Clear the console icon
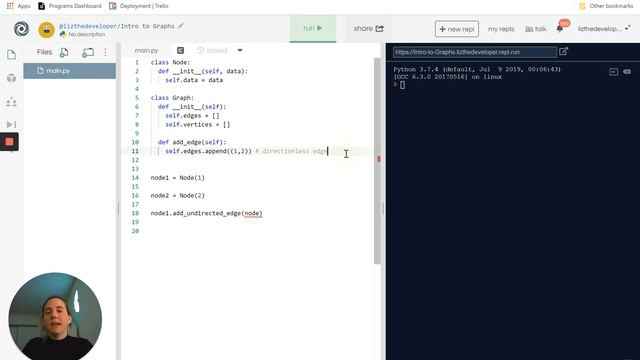 pos(627,71)
